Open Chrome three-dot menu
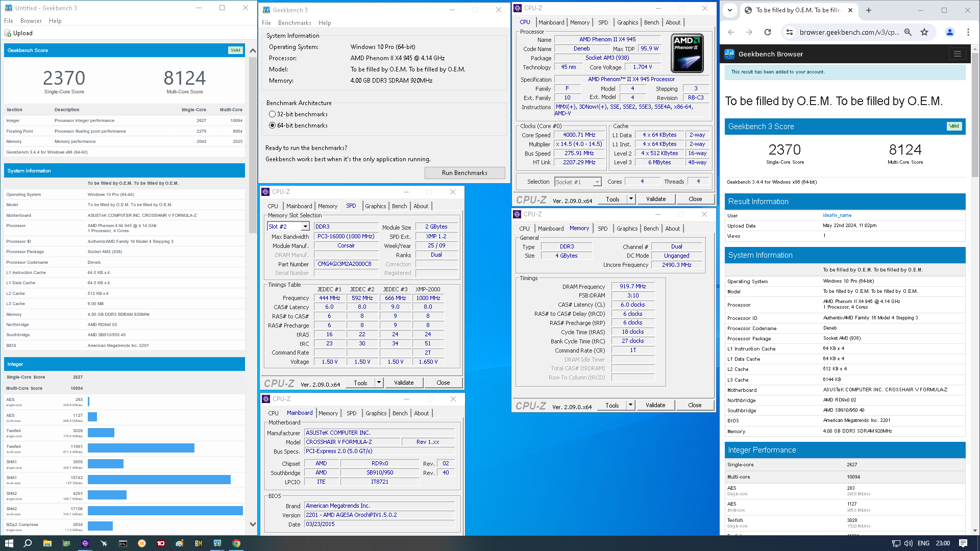This screenshot has width=980, height=551. click(968, 32)
